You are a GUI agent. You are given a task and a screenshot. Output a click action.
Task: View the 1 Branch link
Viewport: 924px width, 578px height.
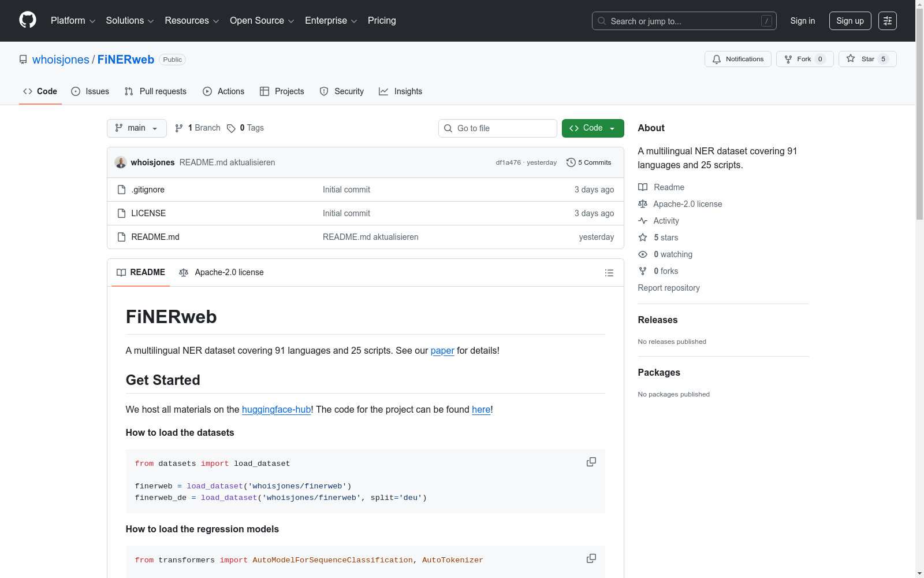tap(198, 128)
